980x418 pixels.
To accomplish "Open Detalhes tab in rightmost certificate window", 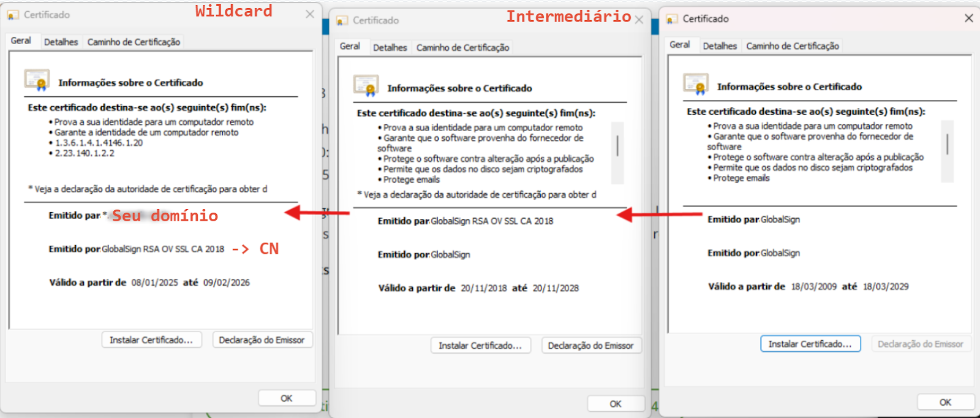I will coord(720,46).
